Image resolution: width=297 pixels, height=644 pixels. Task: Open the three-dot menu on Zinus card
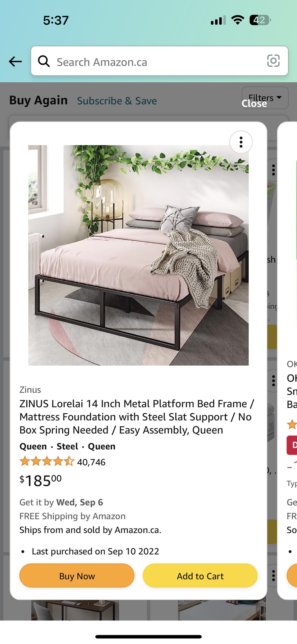pos(241,142)
